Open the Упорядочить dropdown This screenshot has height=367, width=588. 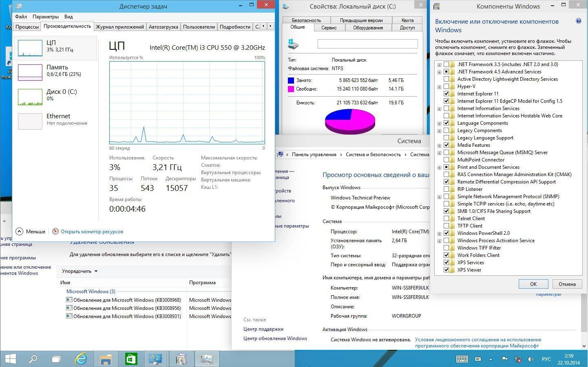pyautogui.click(x=80, y=271)
